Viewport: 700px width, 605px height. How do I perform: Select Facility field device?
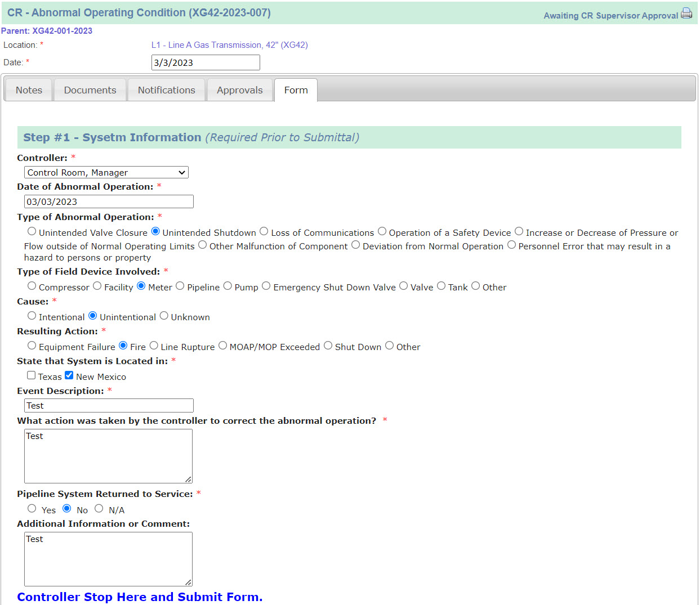tap(97, 286)
